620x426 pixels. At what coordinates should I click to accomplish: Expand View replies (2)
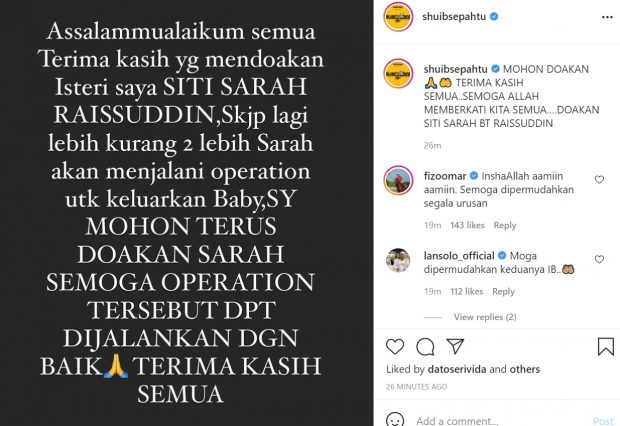(485, 317)
